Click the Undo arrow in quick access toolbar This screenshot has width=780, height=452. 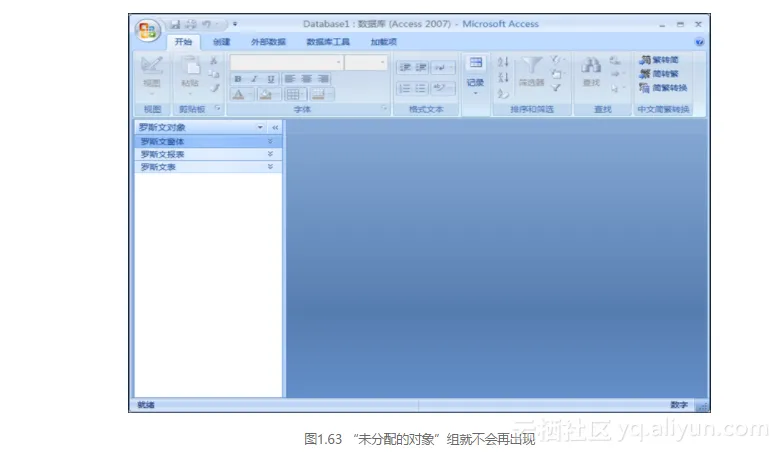coord(206,24)
